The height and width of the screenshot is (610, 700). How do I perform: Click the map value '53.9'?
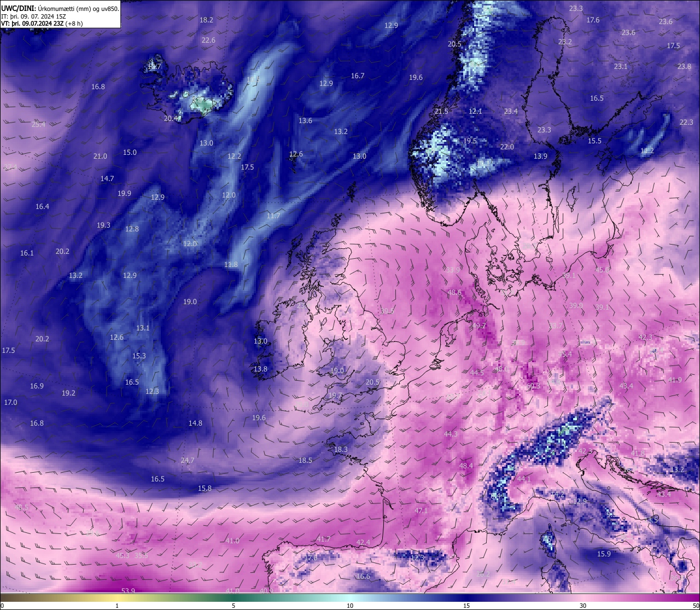pyautogui.click(x=128, y=591)
